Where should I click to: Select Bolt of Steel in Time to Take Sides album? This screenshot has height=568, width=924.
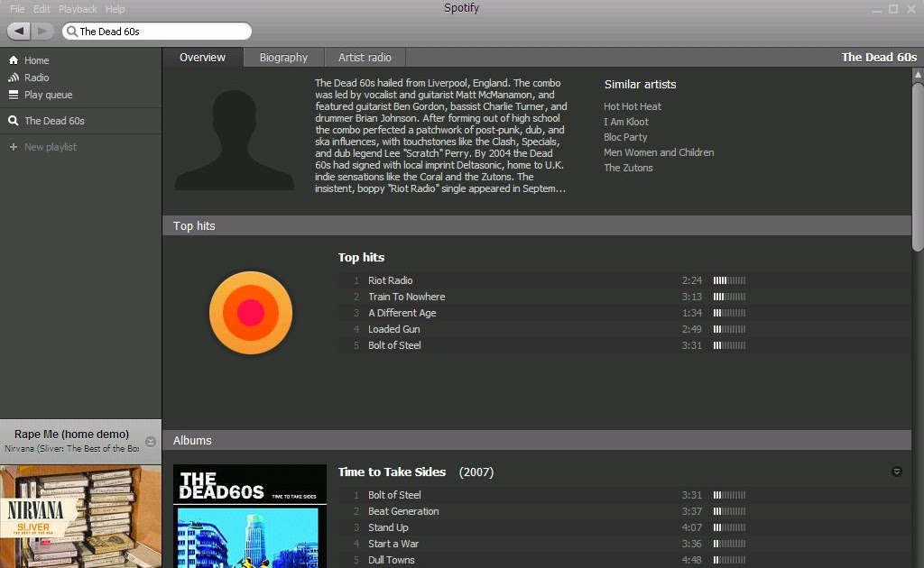[x=394, y=495]
